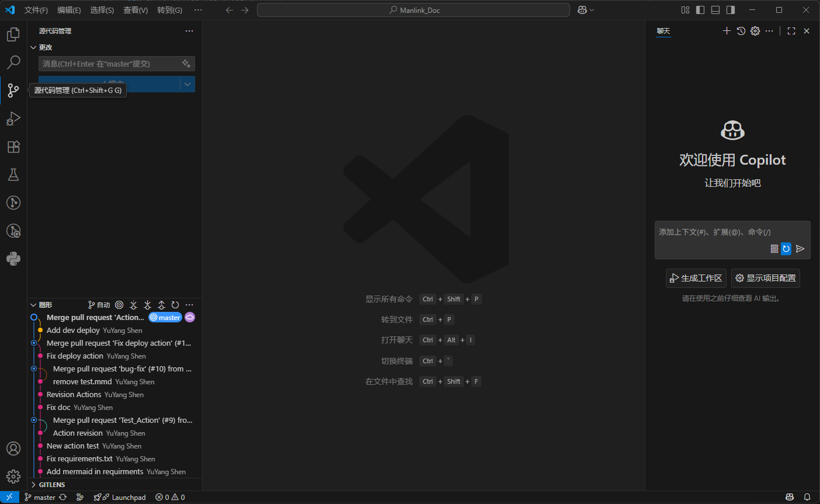Open GitLens Inspect view in activity bar
820x504 pixels.
tap(13, 231)
